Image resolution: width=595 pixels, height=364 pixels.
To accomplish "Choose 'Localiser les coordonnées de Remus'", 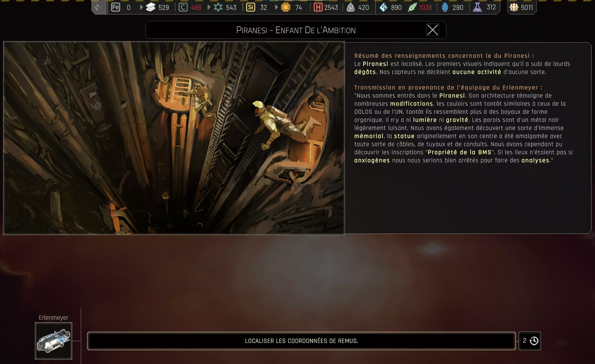I will [301, 341].
